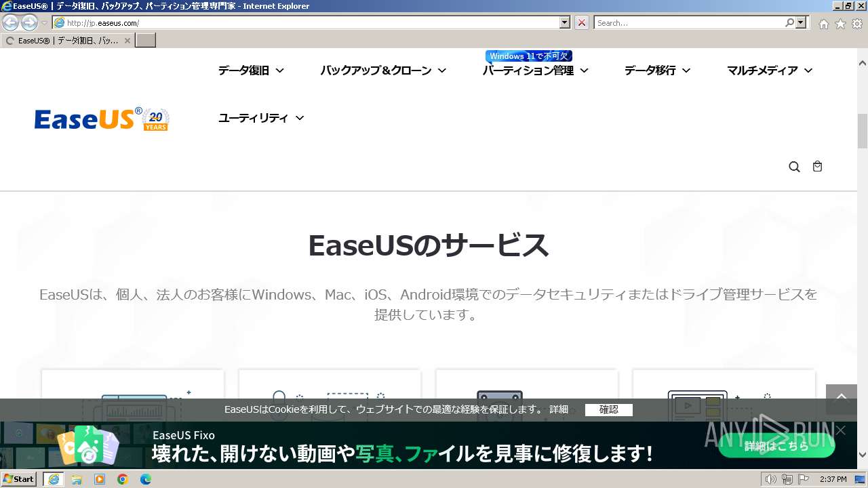
Task: Open ユーティリティ menu
Action: (x=261, y=118)
